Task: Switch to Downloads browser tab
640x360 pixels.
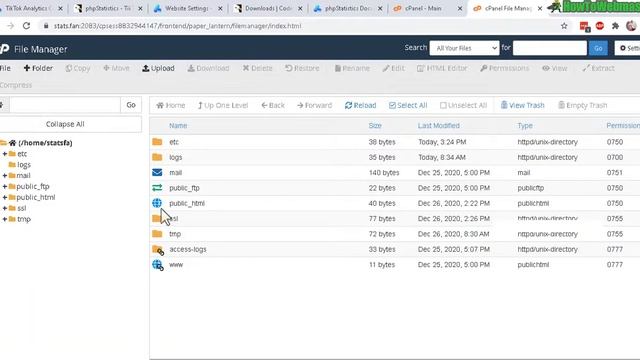Action: tap(267, 8)
